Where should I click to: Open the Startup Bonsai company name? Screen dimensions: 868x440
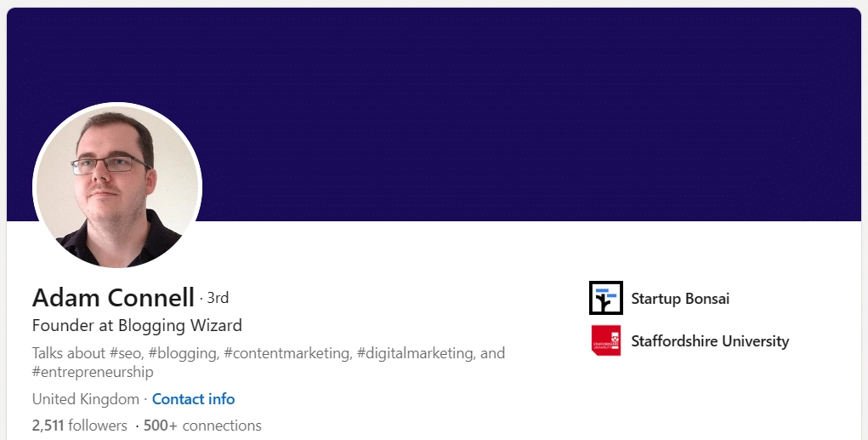680,299
